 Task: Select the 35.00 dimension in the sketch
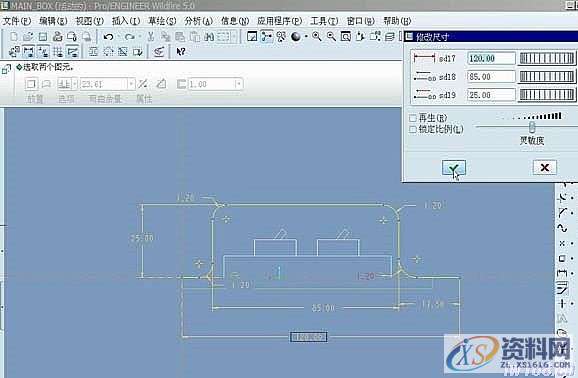point(142,238)
